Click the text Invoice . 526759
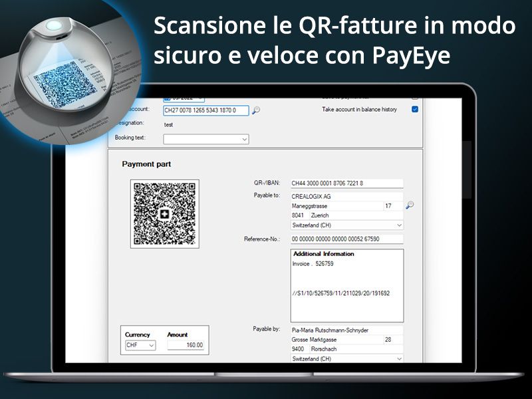The image size is (532, 399). pos(313,263)
